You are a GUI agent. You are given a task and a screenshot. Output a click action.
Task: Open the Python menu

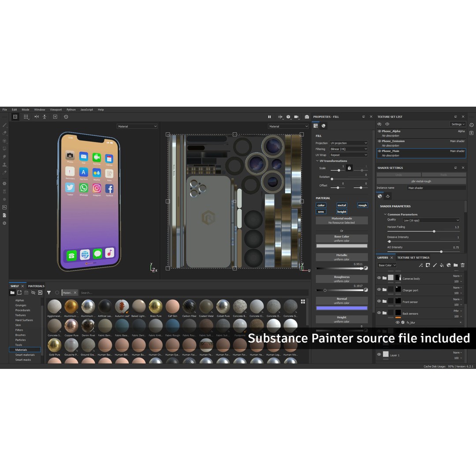(71, 110)
